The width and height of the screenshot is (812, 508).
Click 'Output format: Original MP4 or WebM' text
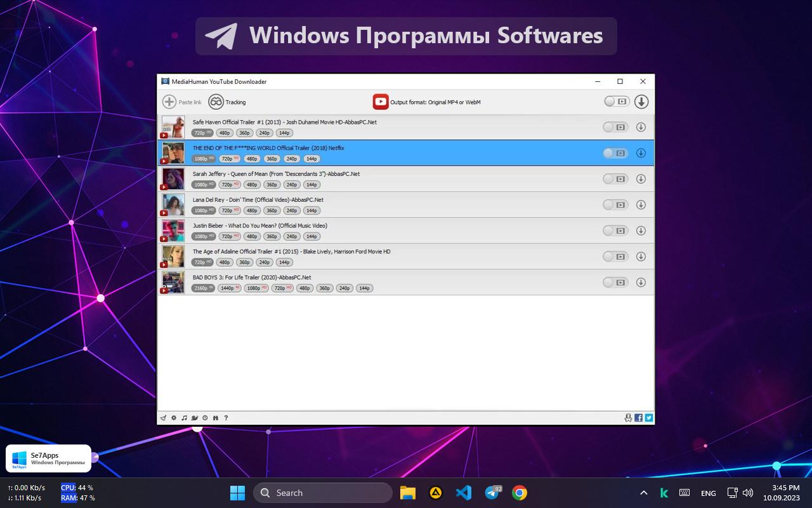pos(435,102)
